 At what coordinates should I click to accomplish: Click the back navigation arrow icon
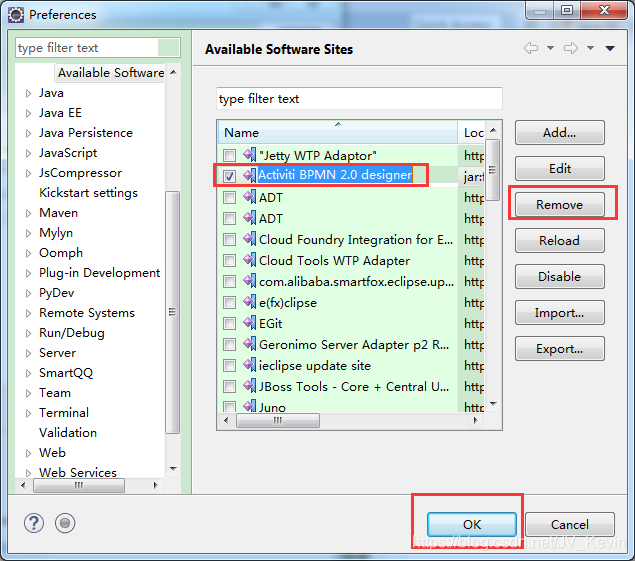click(x=531, y=48)
